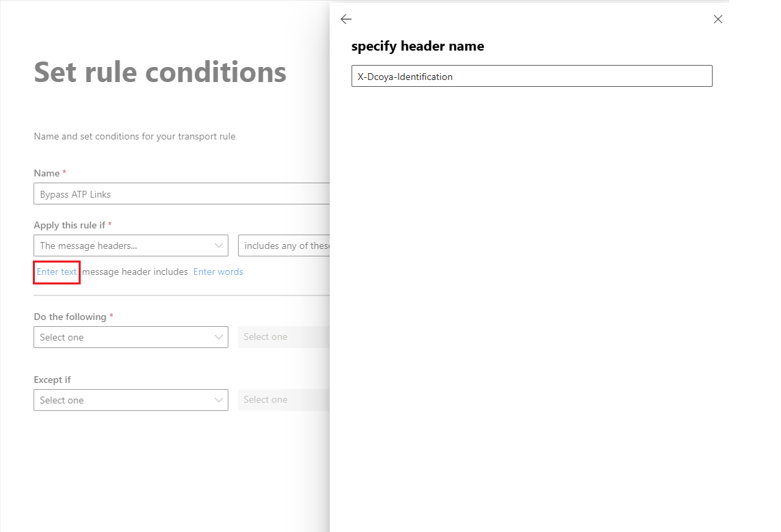Open the 'Except if' Select one dropdown

point(131,400)
